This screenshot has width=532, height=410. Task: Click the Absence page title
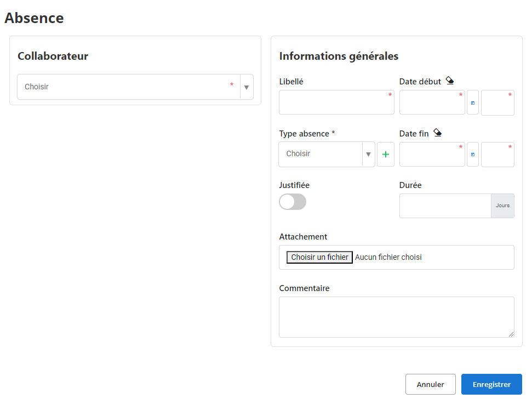(34, 18)
